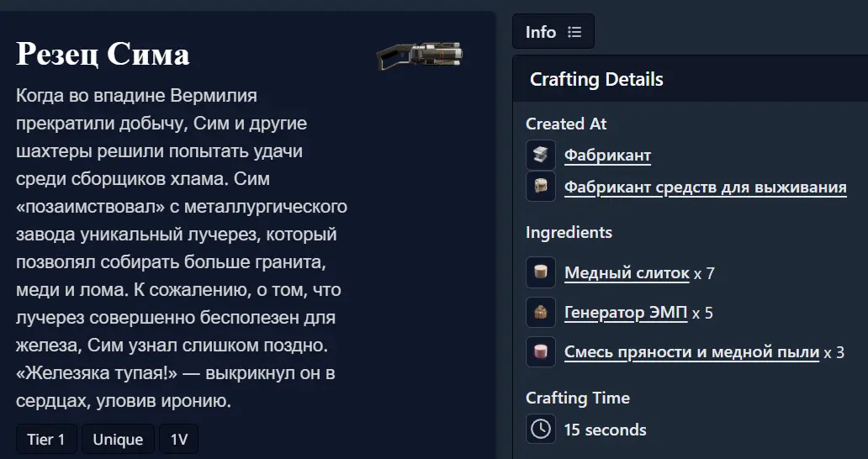Open the Генератор ЭМП ingredient link

pos(626,313)
